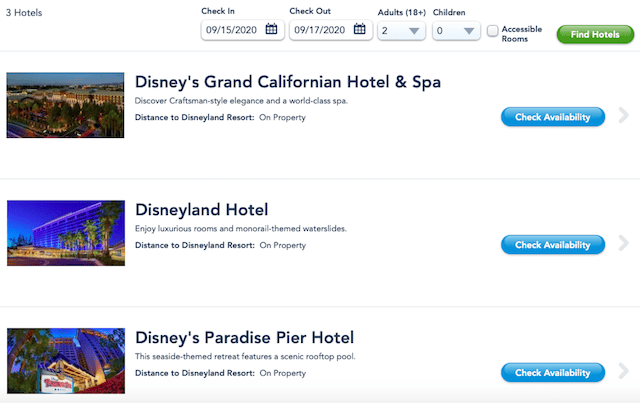Click the Check In date field
The height and width of the screenshot is (403, 640).
(242, 30)
